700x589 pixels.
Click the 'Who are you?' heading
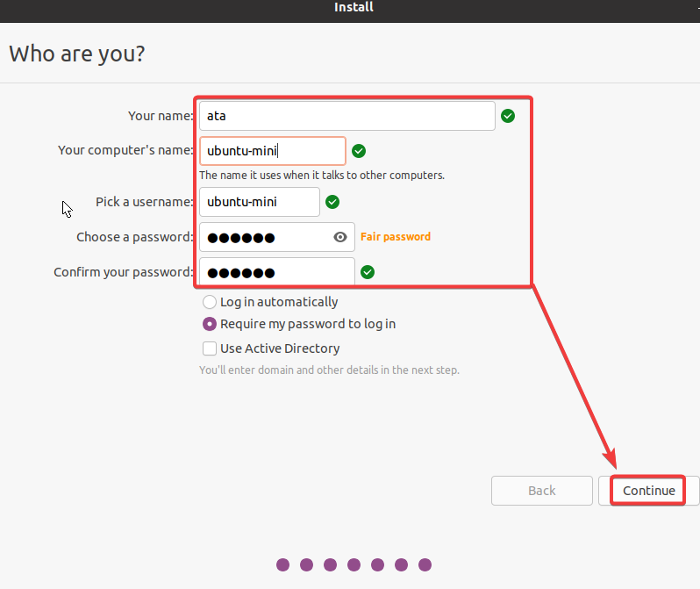77,54
